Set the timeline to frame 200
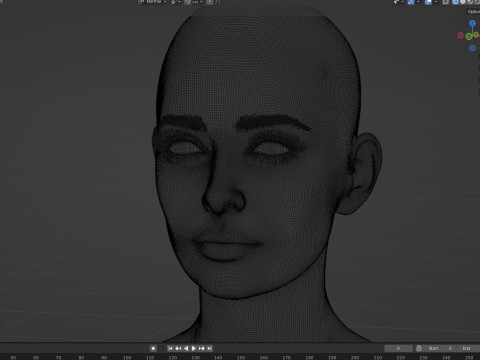 click(355, 357)
